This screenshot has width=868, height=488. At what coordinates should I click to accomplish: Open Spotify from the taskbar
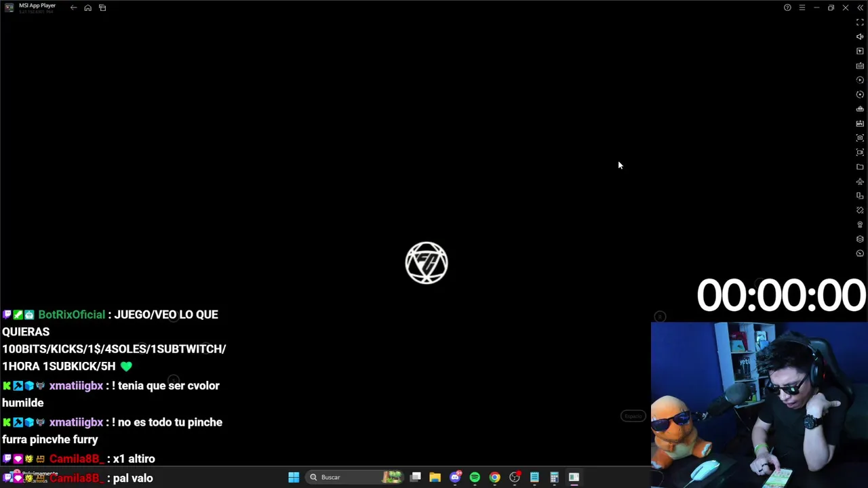(475, 477)
